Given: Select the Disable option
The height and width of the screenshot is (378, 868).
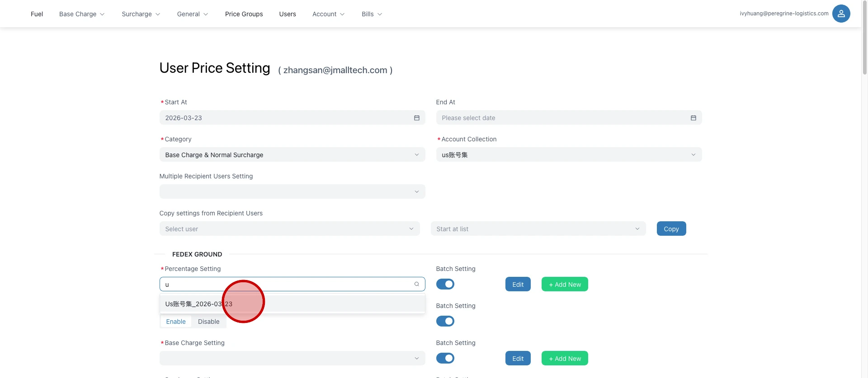Looking at the screenshot, I should (x=208, y=322).
